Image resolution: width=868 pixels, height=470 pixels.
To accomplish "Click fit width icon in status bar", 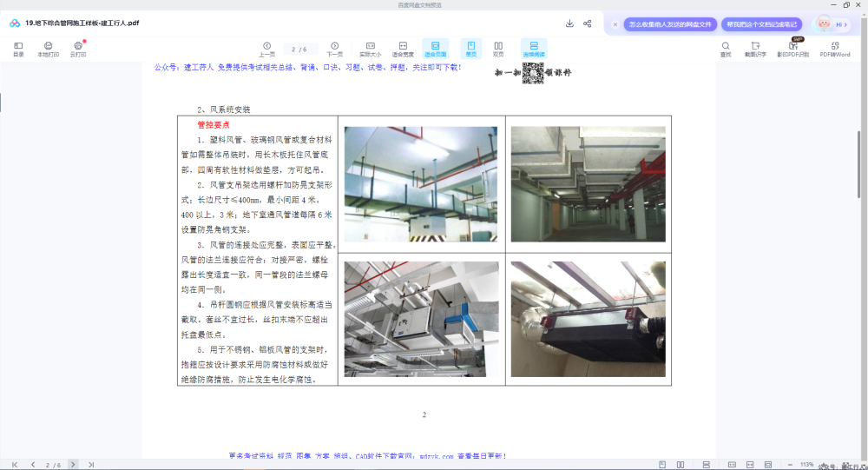I will (x=750, y=465).
